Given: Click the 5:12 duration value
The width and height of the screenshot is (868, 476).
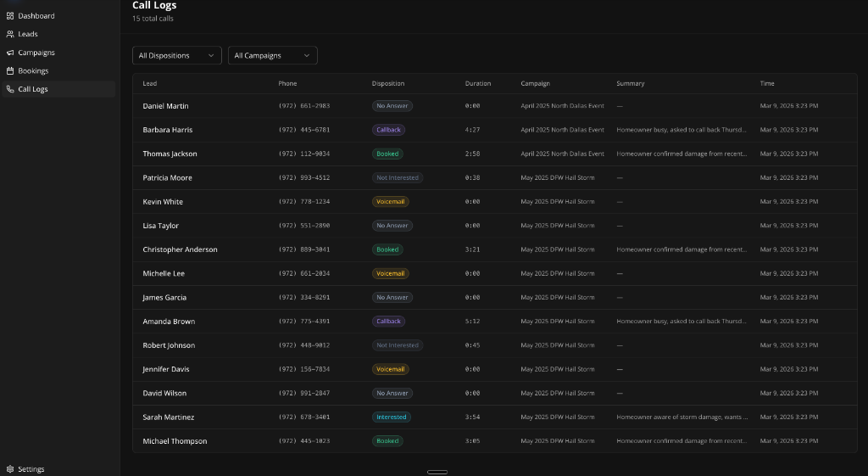Looking at the screenshot, I should pos(472,322).
